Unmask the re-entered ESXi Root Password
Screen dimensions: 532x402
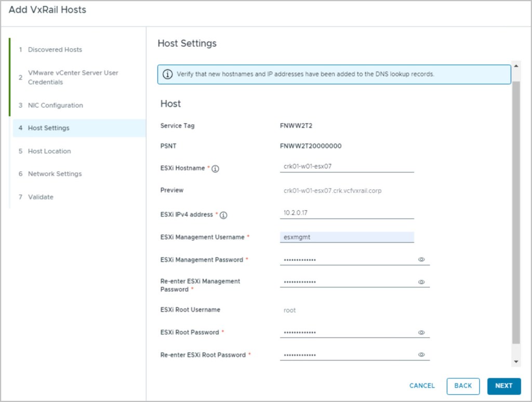click(x=421, y=355)
